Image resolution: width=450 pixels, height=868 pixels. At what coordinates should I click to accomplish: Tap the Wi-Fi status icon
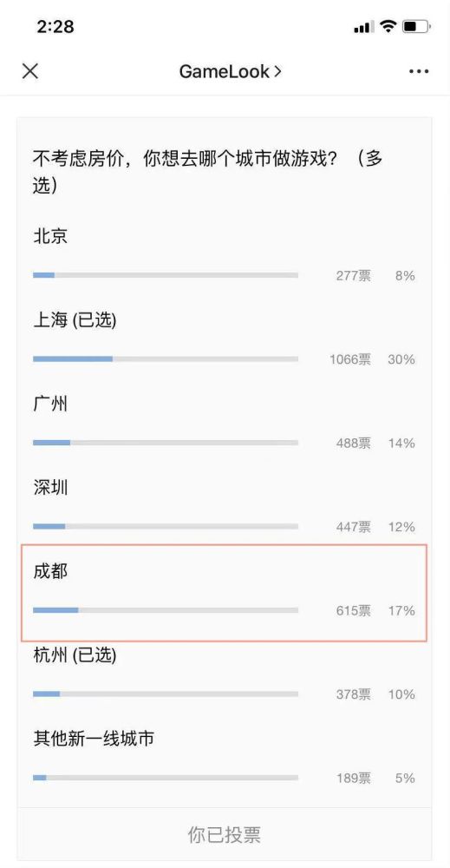[x=388, y=26]
